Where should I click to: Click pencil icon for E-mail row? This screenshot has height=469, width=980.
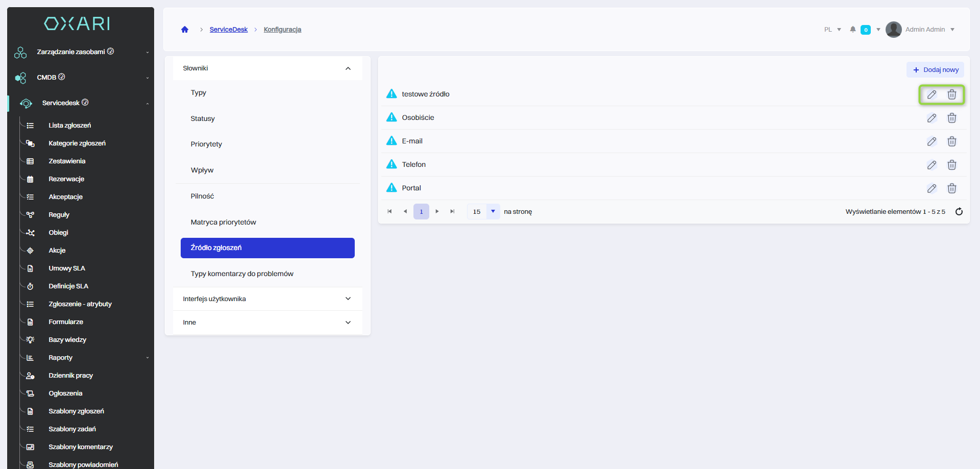932,141
